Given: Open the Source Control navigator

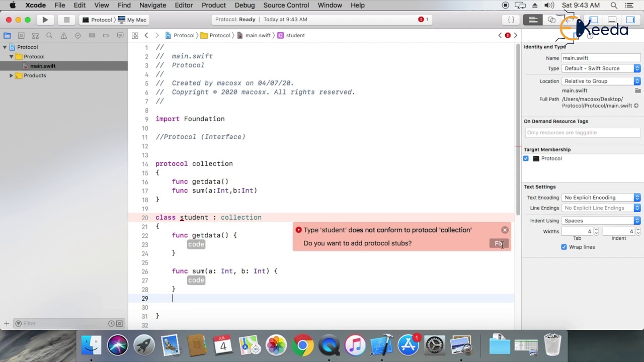Looking at the screenshot, I should [21, 36].
